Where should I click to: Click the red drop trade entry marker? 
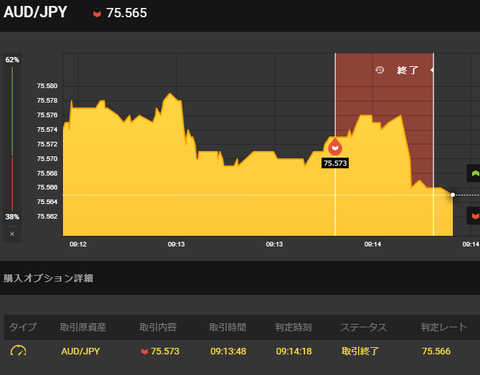pos(335,147)
